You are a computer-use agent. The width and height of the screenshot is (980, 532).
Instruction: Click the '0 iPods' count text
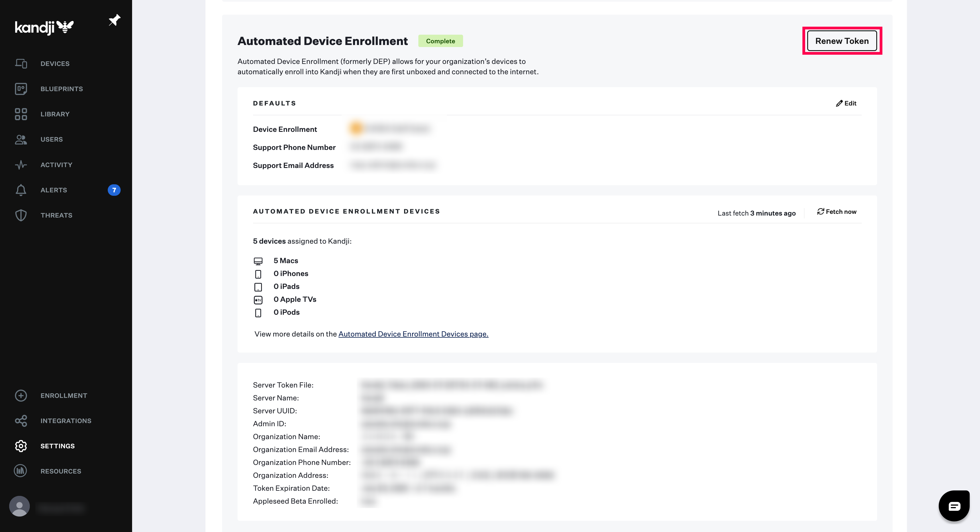(287, 312)
